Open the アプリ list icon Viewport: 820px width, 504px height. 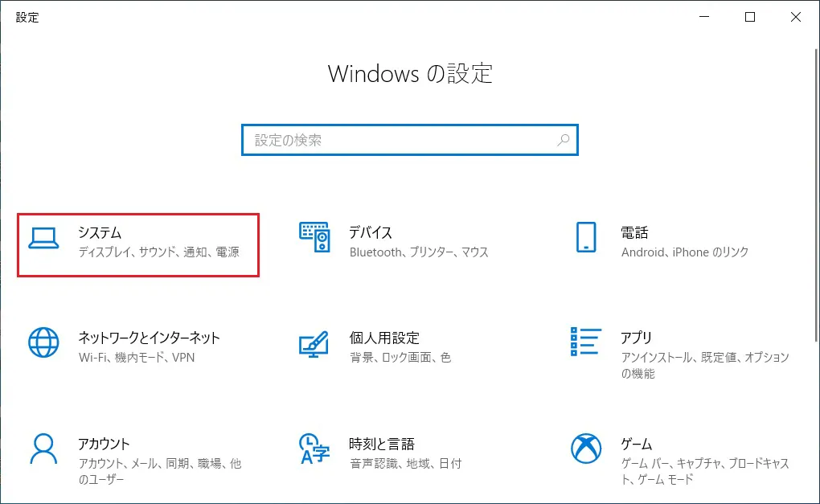586,342
